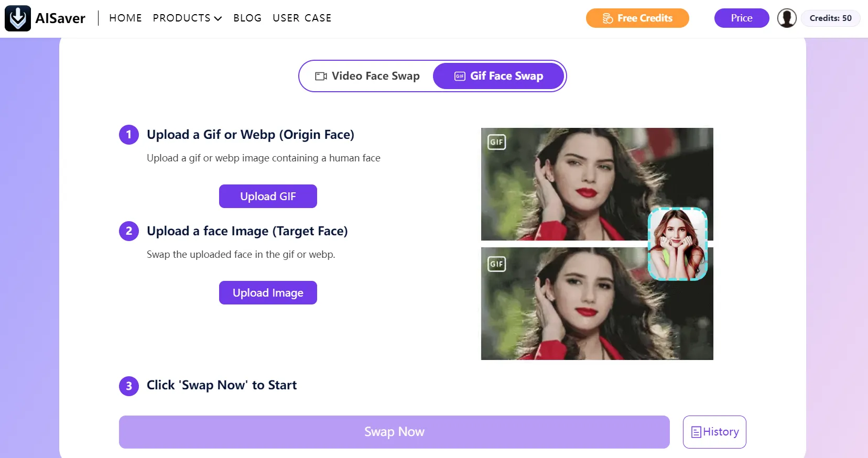
Task: Claim Free Credits
Action: pos(637,18)
